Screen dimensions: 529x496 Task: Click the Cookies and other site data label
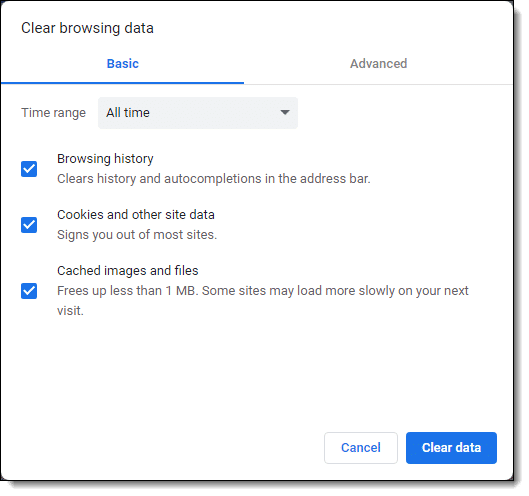click(136, 215)
